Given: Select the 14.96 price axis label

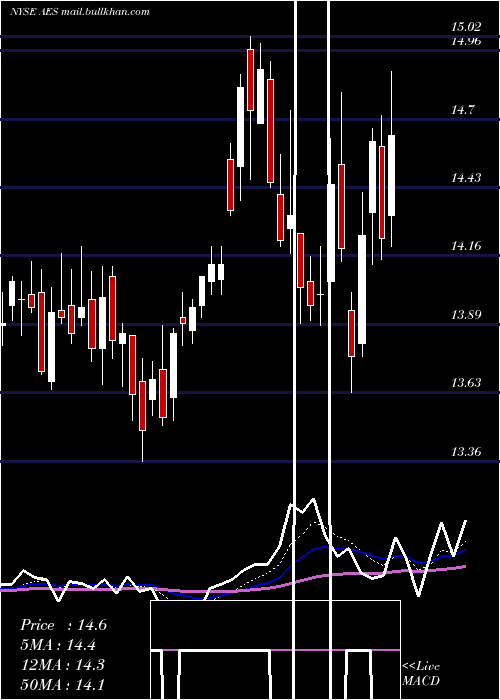Looking at the screenshot, I should 466,42.
